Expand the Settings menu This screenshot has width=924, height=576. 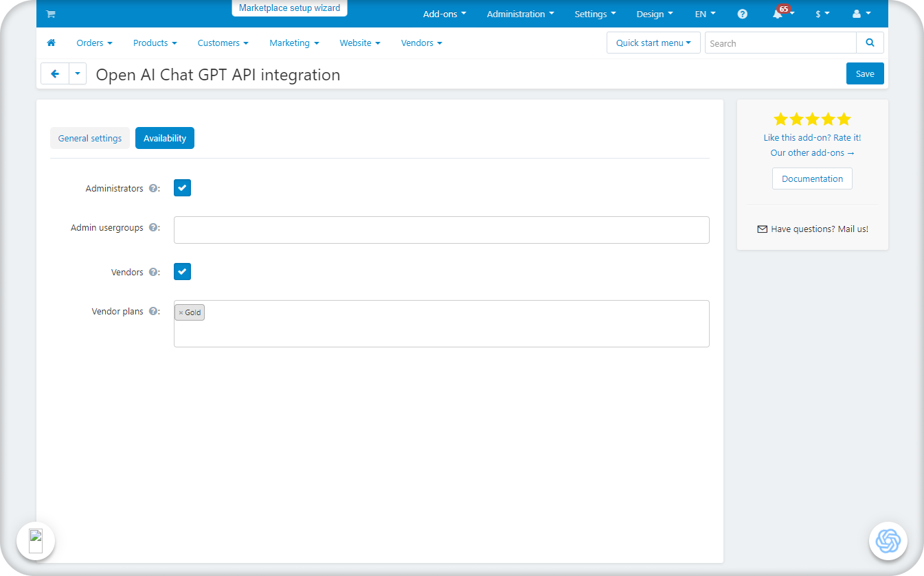pos(595,14)
